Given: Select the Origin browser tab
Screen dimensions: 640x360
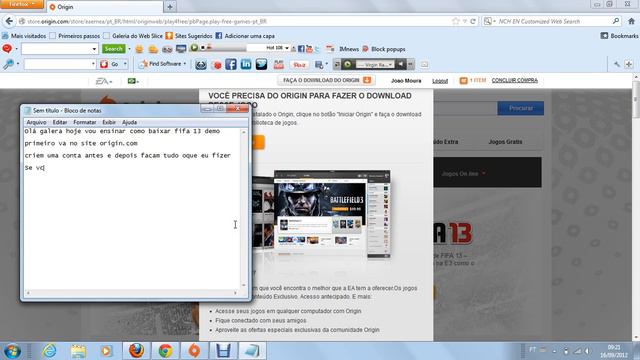Looking at the screenshot, I should 104,7.
